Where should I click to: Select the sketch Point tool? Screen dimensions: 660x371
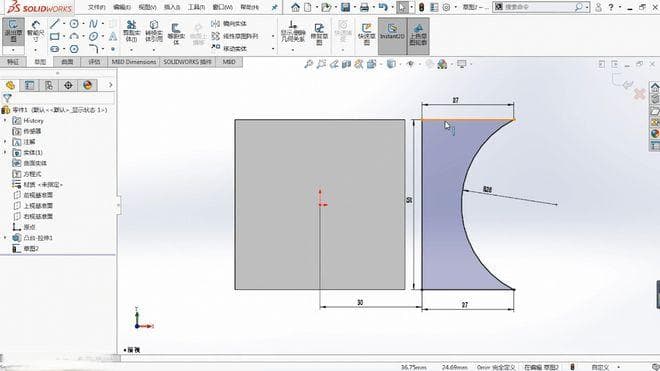(x=113, y=49)
